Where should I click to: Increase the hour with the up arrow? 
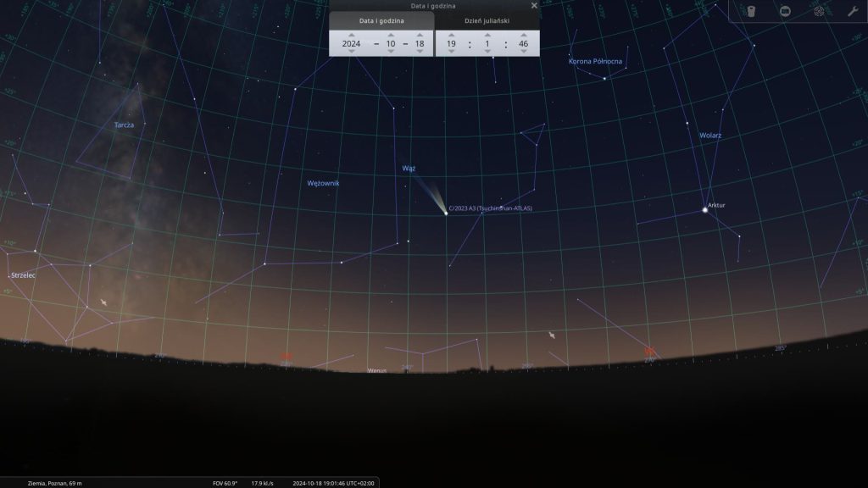451,35
